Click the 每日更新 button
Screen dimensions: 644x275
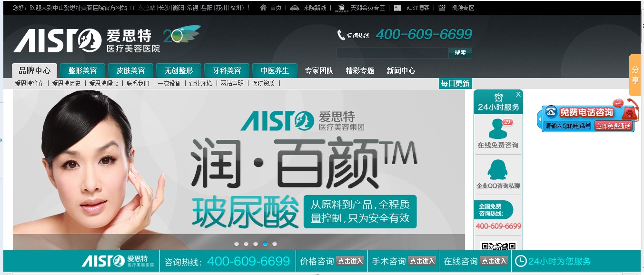(x=455, y=83)
